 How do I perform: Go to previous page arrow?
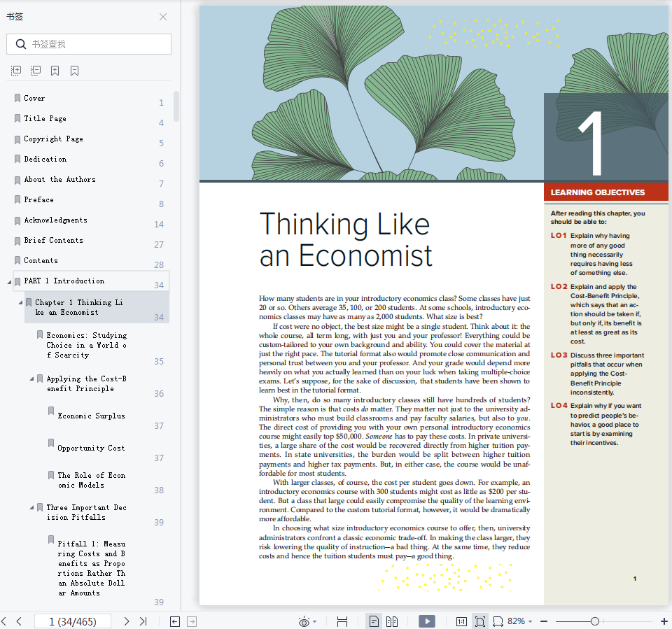pos(19,621)
